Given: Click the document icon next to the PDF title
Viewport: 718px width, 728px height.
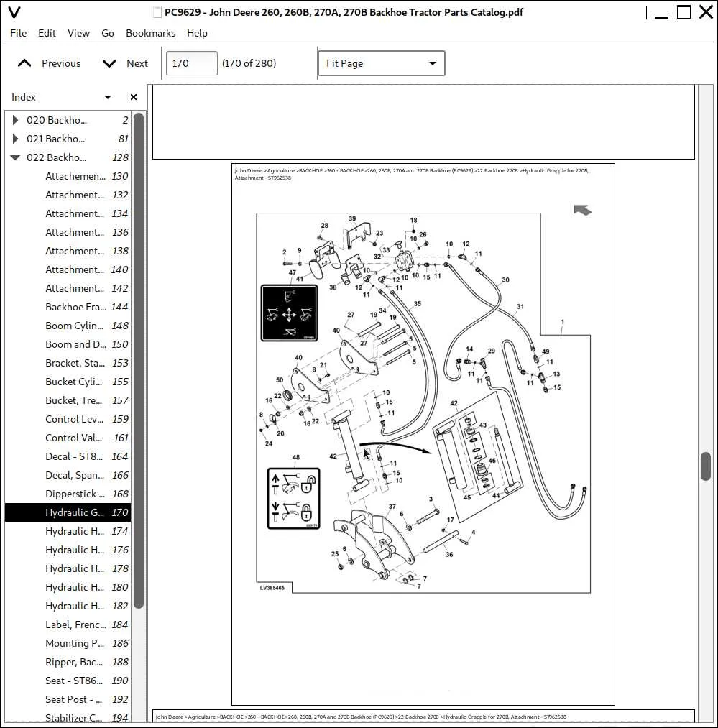Looking at the screenshot, I should point(157,12).
